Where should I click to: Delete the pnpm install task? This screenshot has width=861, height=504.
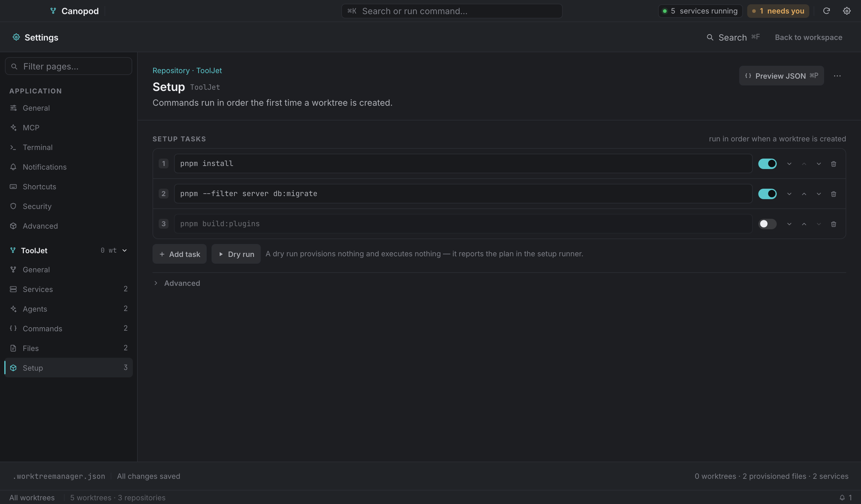833,163
